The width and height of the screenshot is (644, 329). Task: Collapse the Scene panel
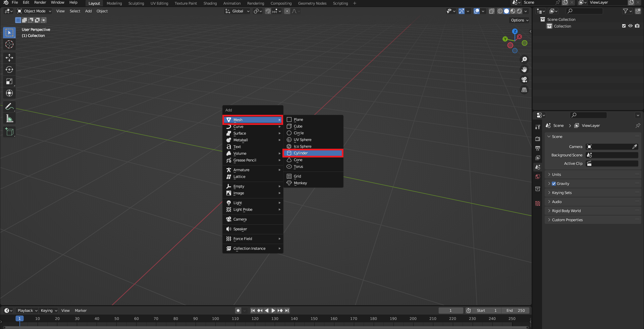point(593,137)
